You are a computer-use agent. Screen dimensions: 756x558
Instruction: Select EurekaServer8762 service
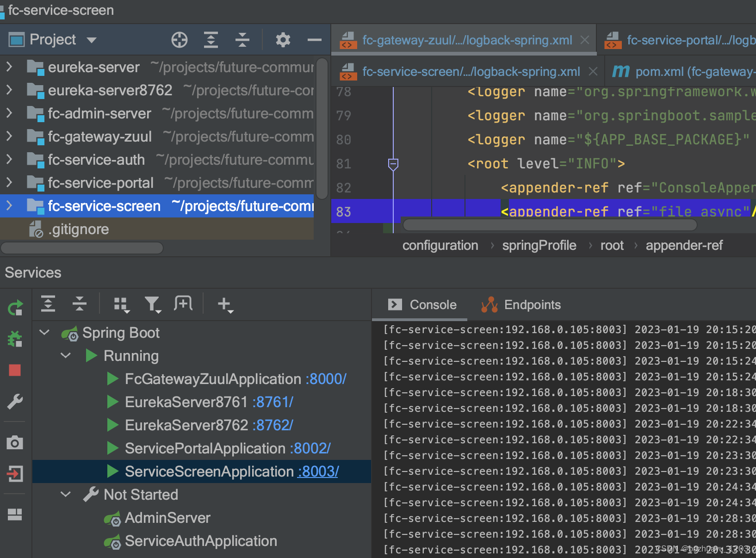(186, 425)
